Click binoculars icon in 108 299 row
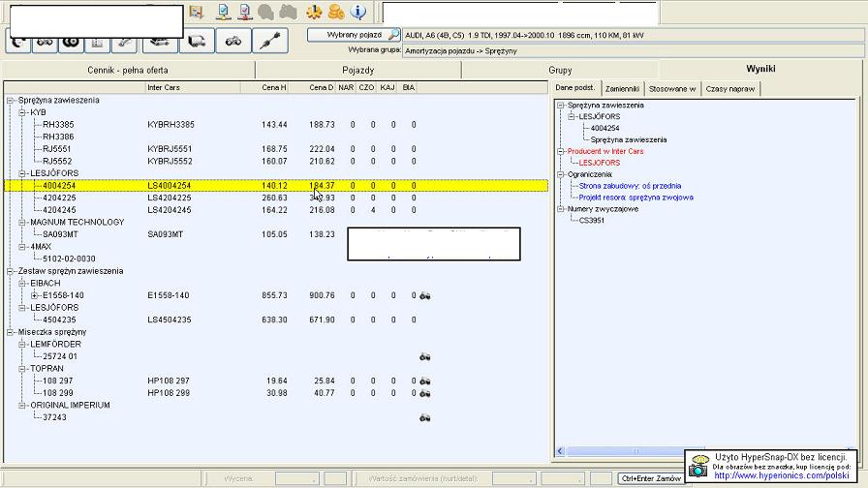Image resolution: width=868 pixels, height=488 pixels. tap(425, 393)
